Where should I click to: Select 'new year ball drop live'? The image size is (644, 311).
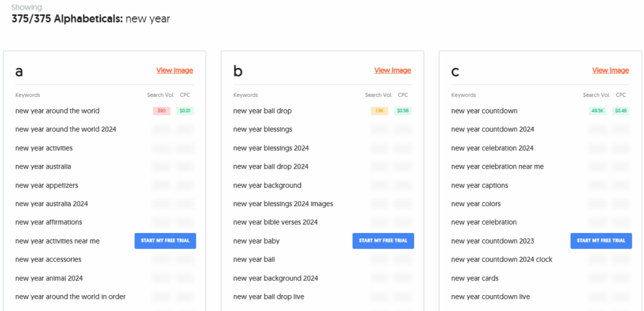coord(269,297)
